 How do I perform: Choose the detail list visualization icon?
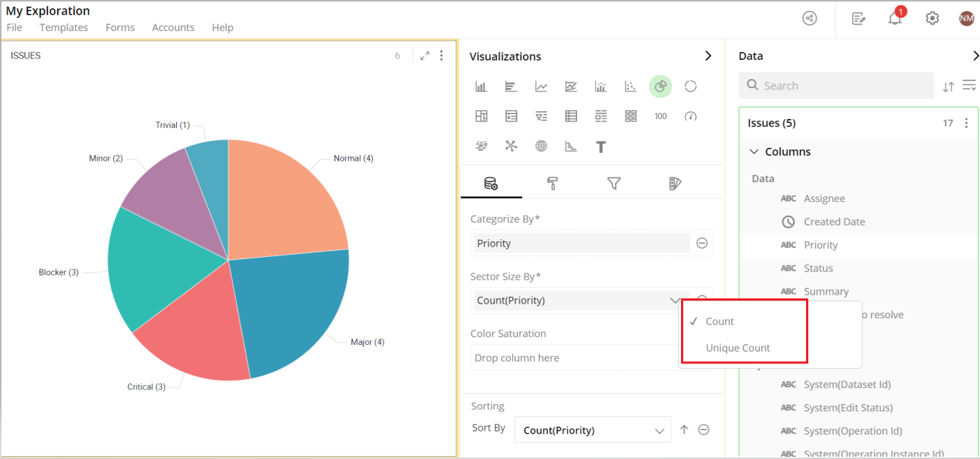point(600,116)
